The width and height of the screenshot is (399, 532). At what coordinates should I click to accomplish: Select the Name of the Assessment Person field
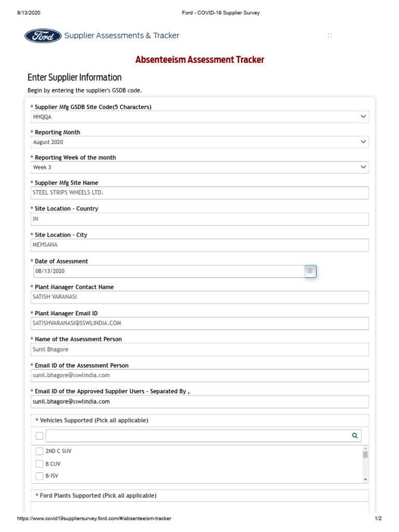(x=199, y=350)
